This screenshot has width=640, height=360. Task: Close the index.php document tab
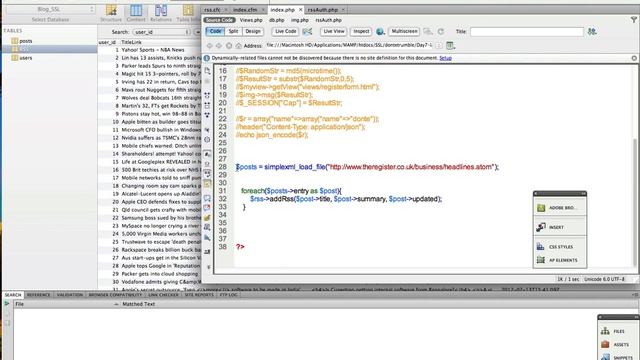(301, 9)
